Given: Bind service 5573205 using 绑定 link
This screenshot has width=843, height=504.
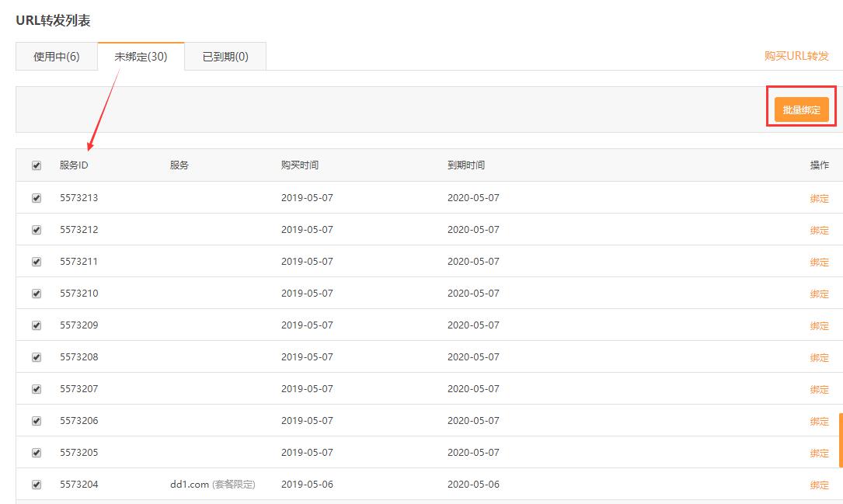Looking at the screenshot, I should (819, 454).
